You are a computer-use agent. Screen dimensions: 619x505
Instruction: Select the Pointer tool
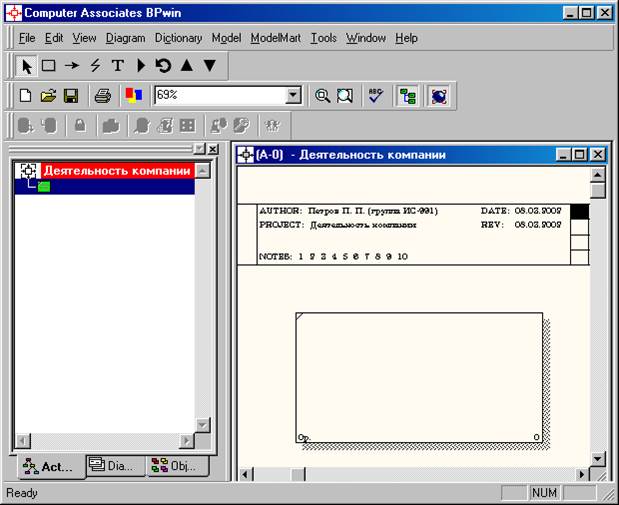pos(26,66)
